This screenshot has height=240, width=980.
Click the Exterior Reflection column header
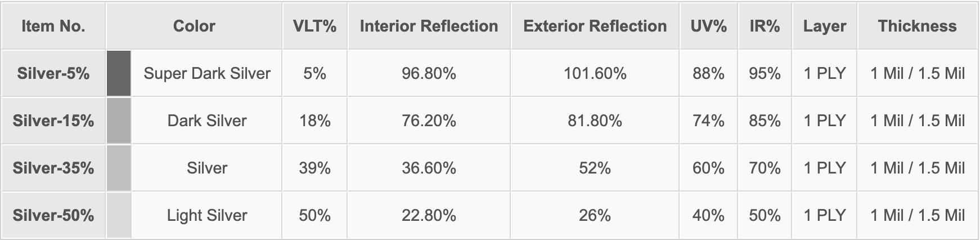point(595,26)
